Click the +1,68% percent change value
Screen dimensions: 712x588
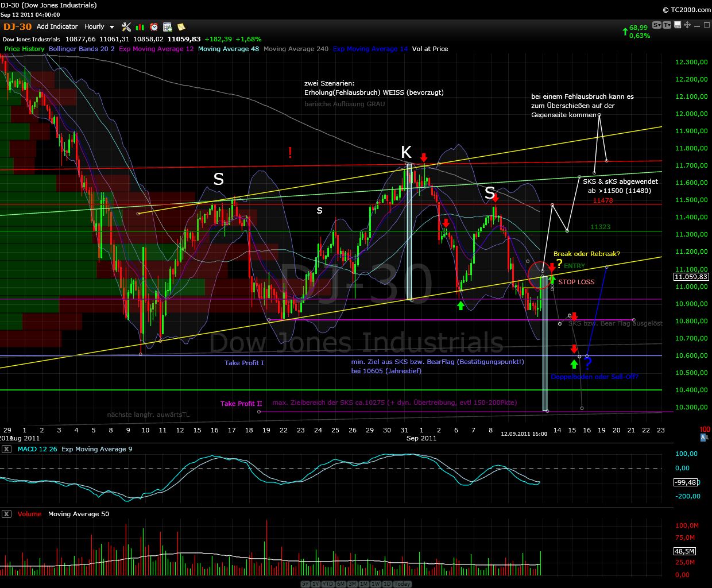[x=249, y=39]
